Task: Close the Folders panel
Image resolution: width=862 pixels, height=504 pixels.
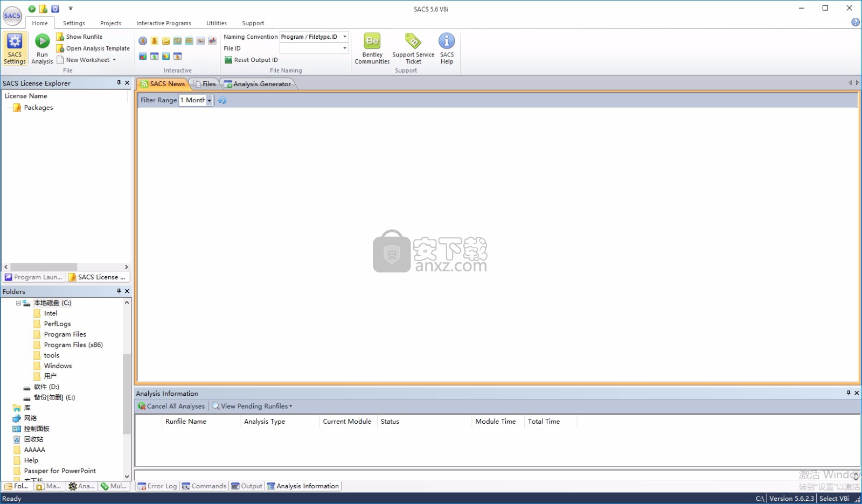Action: [x=127, y=291]
